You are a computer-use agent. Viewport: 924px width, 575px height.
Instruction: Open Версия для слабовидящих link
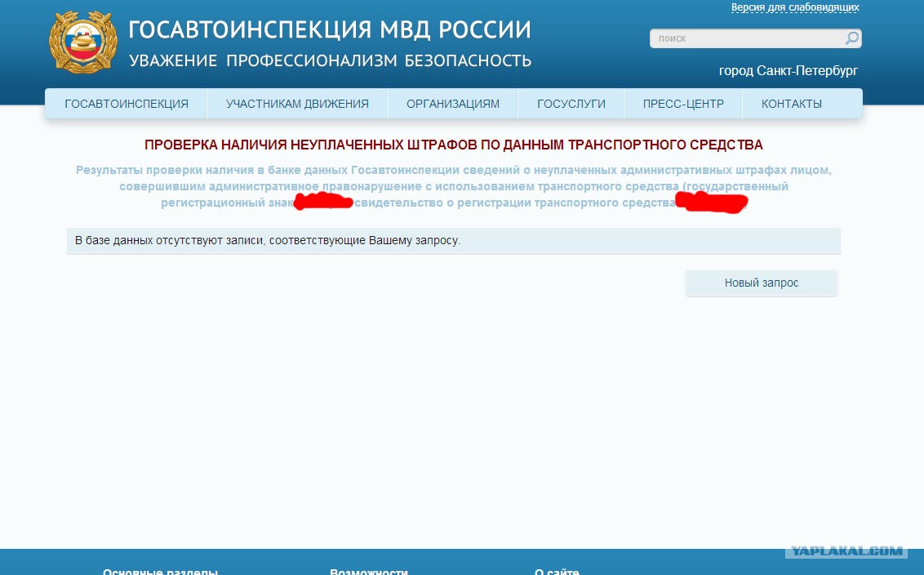(795, 7)
